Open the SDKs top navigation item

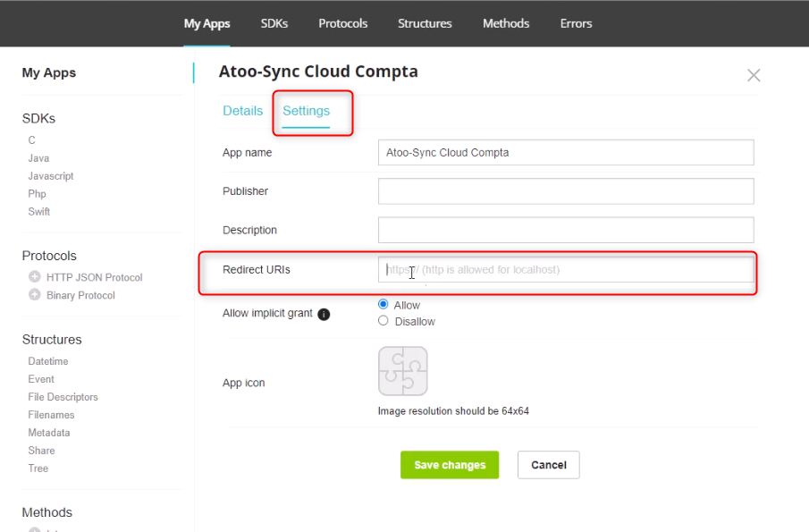pyautogui.click(x=274, y=24)
